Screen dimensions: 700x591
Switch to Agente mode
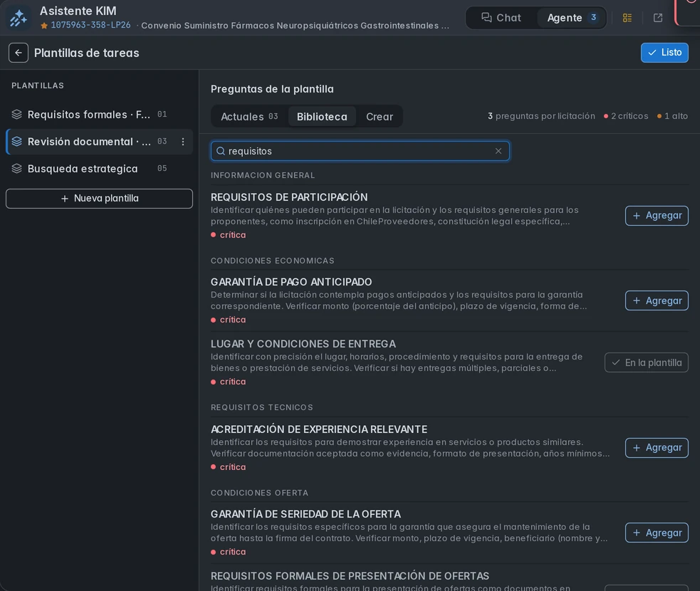[x=571, y=18]
